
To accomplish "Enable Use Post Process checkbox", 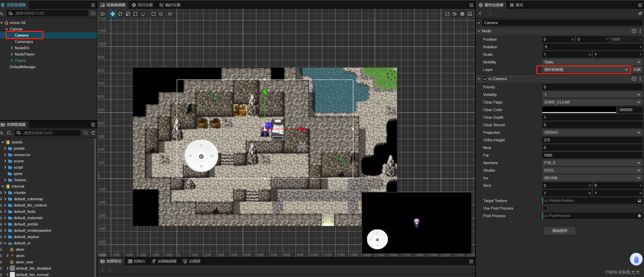I will coord(545,208).
